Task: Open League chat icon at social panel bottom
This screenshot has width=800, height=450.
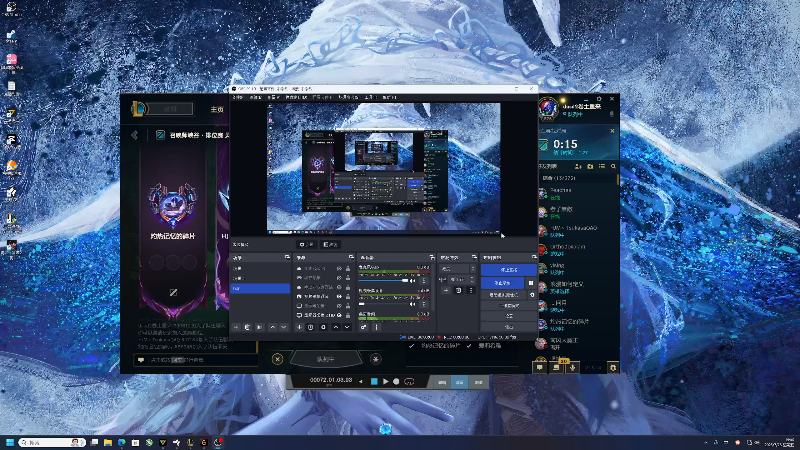Action: pyautogui.click(x=540, y=367)
